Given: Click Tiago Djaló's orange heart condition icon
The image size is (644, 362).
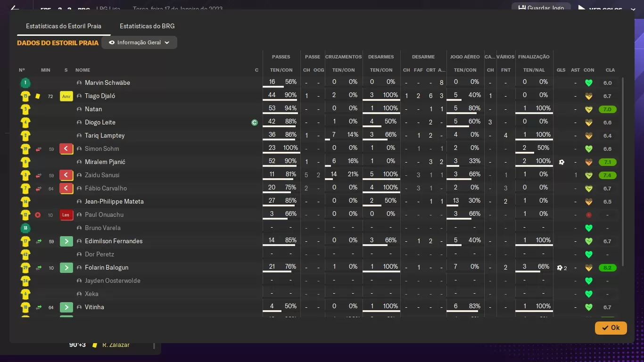Looking at the screenshot, I should coord(588,96).
